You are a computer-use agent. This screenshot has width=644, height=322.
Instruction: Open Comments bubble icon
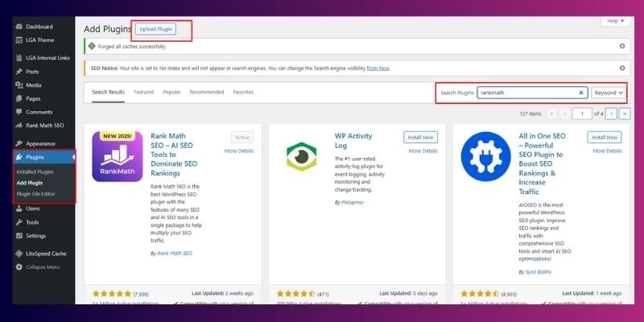coord(19,112)
